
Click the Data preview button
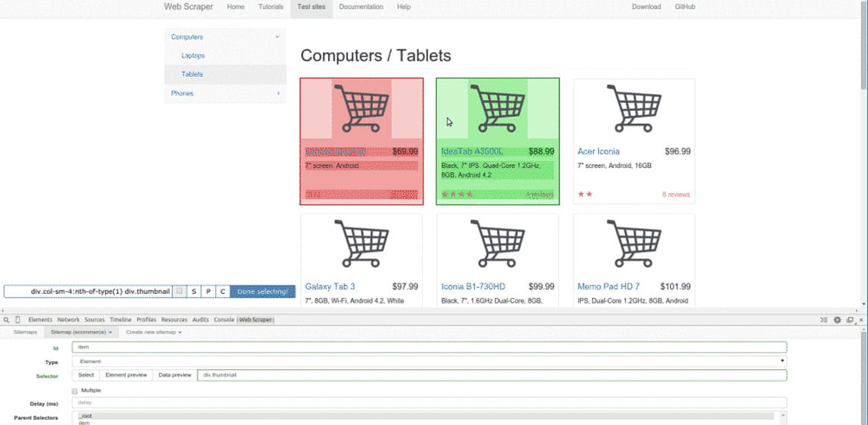pyautogui.click(x=174, y=375)
